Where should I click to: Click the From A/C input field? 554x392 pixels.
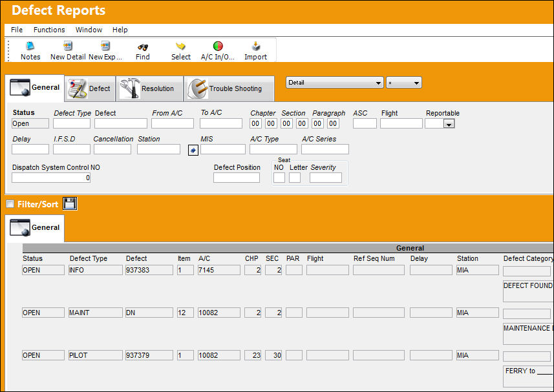173,123
